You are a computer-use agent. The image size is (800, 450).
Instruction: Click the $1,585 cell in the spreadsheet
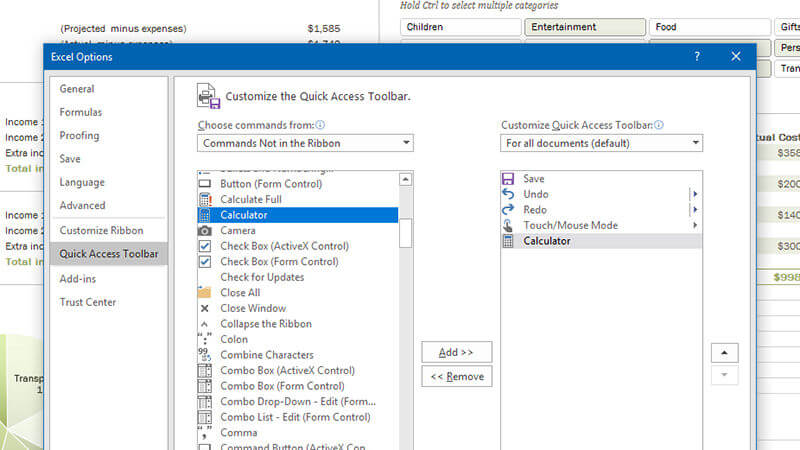pyautogui.click(x=324, y=29)
